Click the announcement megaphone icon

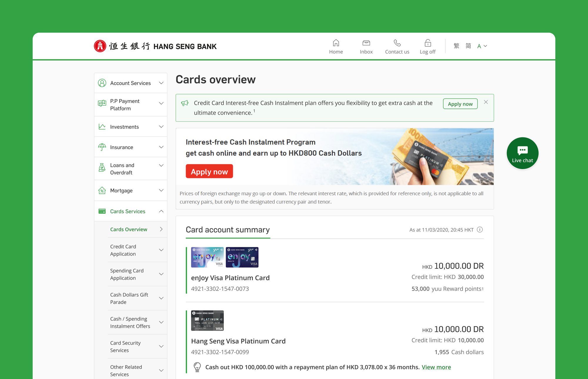pyautogui.click(x=185, y=103)
